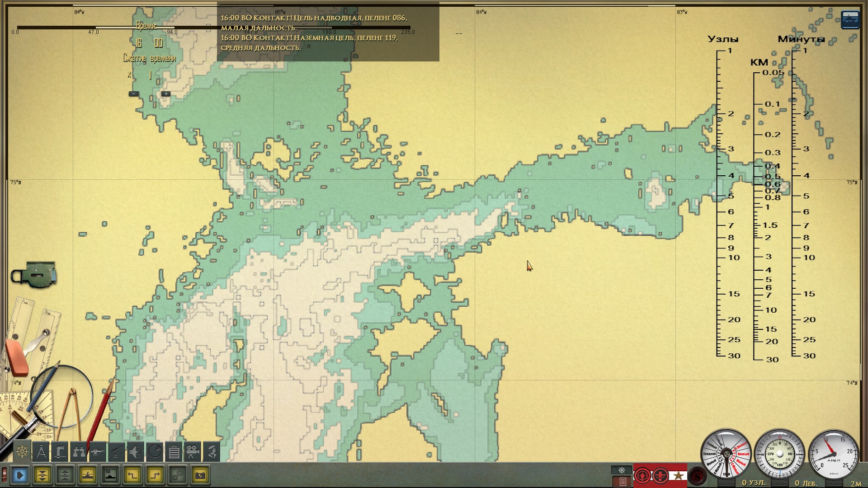Screen dimensions: 868x488
Task: Switch to the binoculars bridge view
Action: click(x=79, y=451)
